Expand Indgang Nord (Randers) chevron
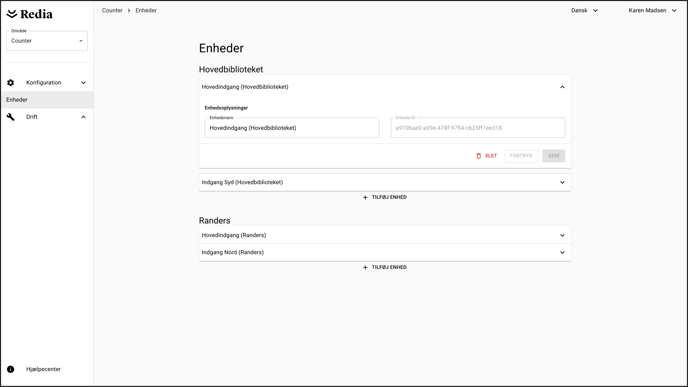 click(x=562, y=252)
